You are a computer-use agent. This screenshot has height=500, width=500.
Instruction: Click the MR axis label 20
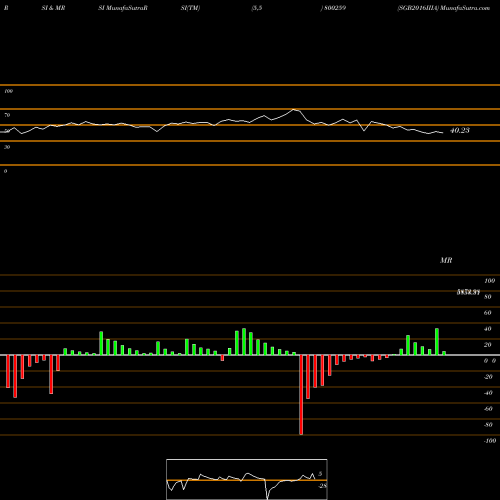click(488, 345)
